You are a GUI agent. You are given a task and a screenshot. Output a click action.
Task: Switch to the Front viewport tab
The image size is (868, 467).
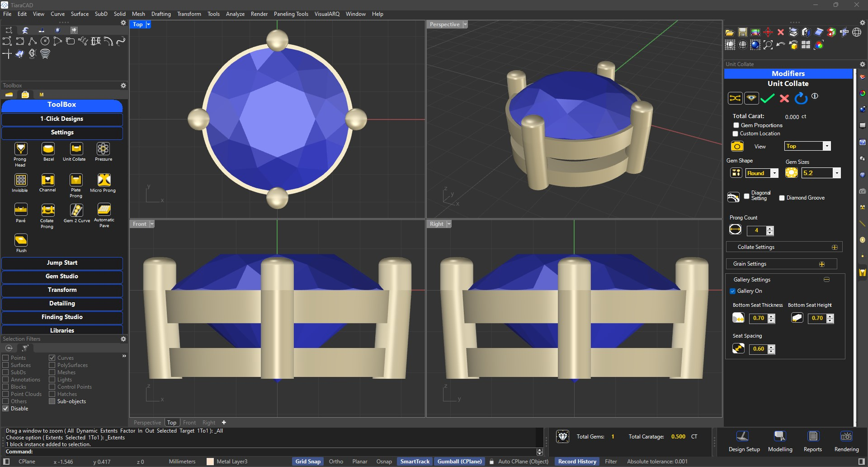tap(189, 423)
